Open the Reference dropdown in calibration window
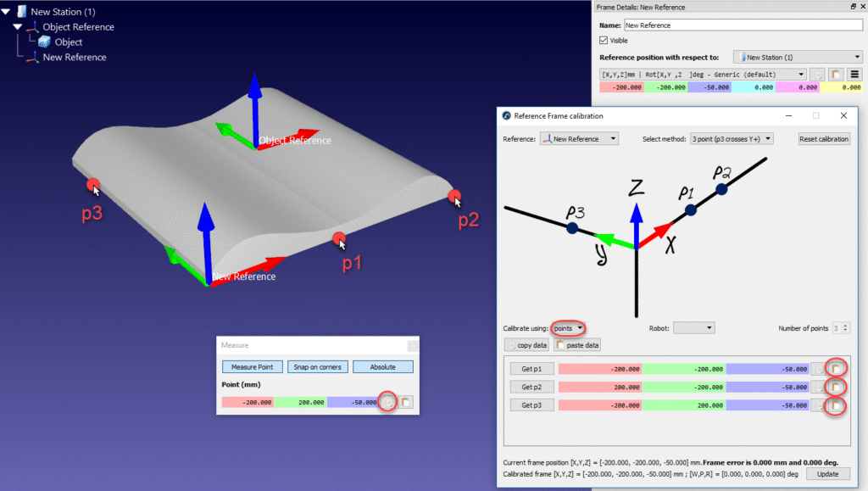The width and height of the screenshot is (868, 491). (579, 138)
